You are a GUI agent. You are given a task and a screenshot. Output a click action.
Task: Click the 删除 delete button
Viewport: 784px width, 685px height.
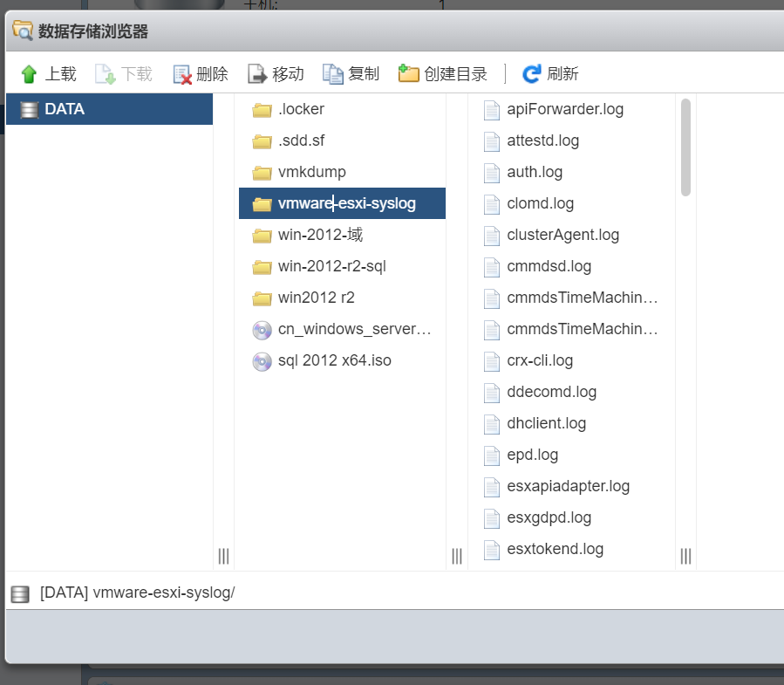200,74
